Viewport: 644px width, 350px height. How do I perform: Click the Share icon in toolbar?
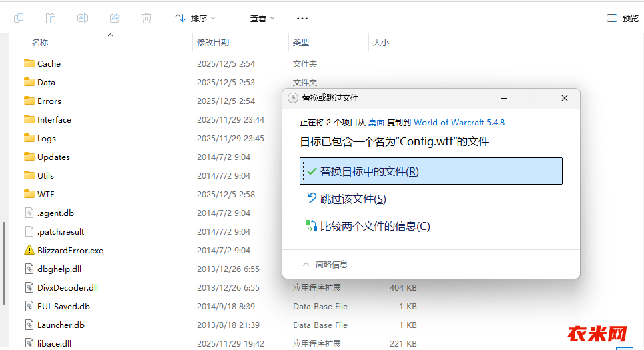tap(115, 18)
